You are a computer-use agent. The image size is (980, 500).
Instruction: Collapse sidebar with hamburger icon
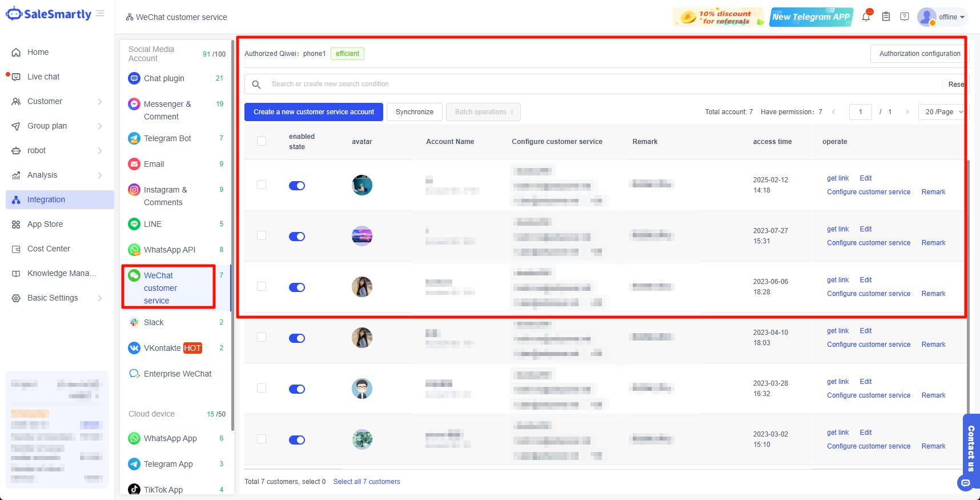(101, 13)
